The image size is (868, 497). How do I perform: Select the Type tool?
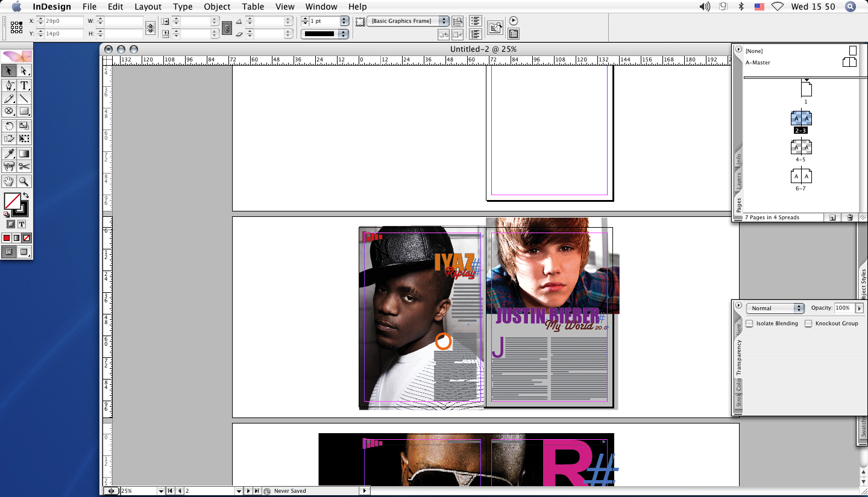pyautogui.click(x=24, y=86)
